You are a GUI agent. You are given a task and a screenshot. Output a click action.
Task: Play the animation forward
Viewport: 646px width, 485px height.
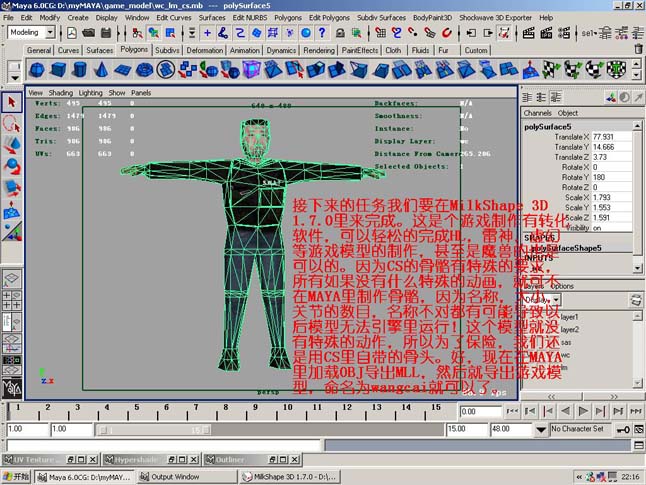(583, 411)
